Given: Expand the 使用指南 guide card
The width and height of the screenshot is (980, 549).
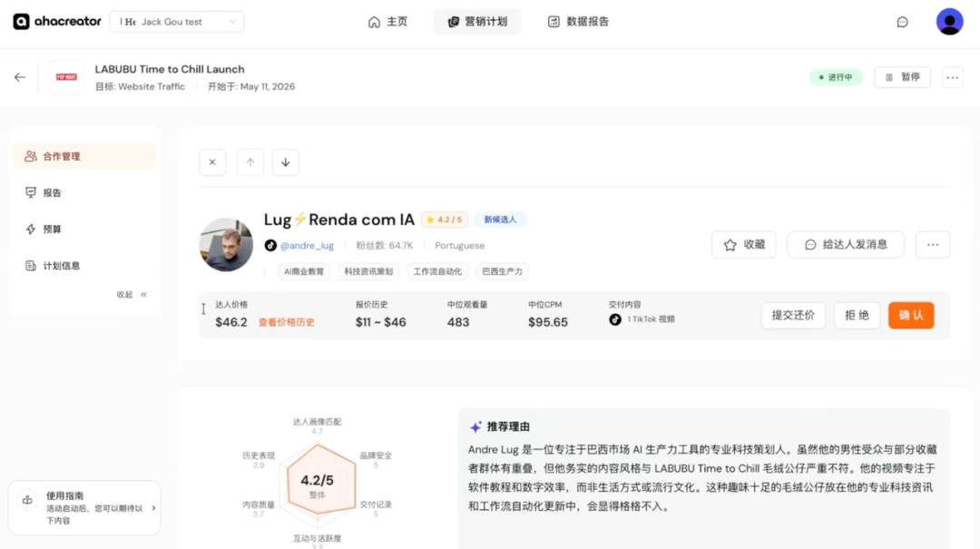Looking at the screenshot, I should coord(84,508).
